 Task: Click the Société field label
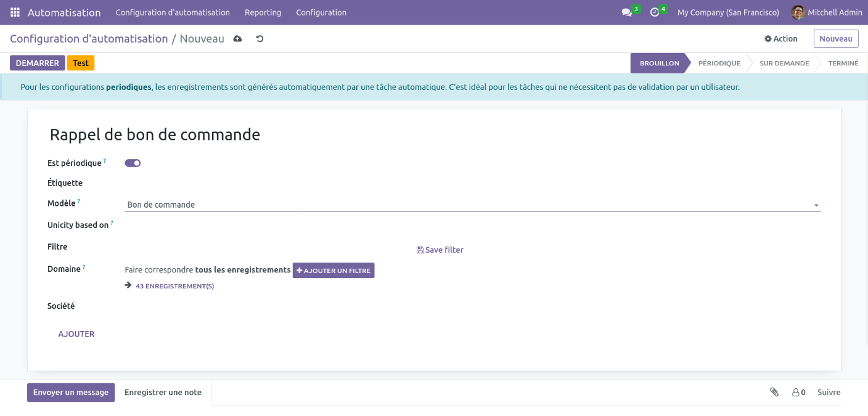click(61, 306)
